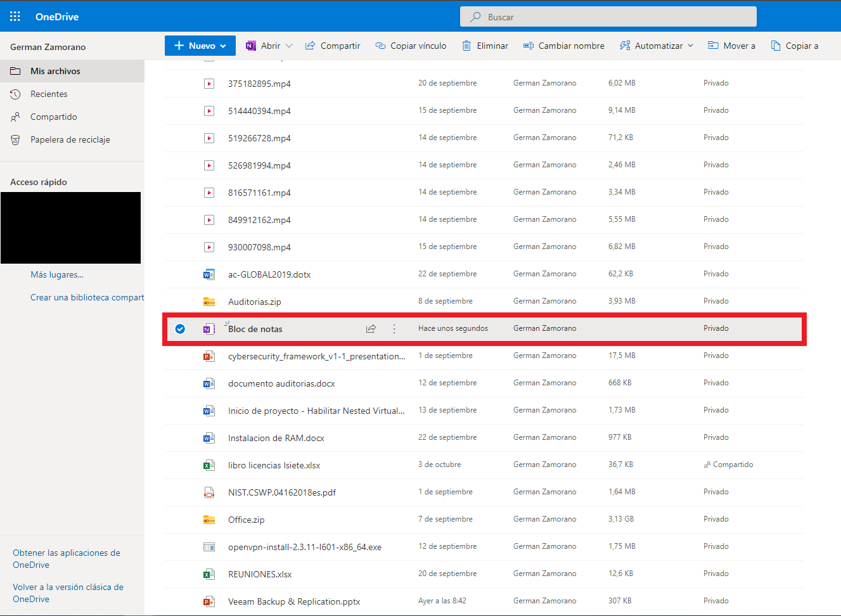Click the Excel icon of REUNIONES.xlsx
This screenshot has width=841, height=616.
(x=209, y=574)
